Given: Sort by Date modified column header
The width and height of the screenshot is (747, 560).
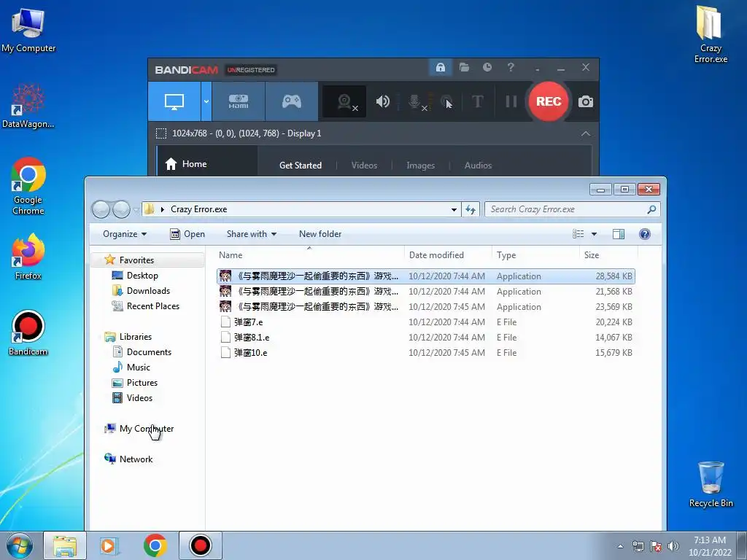Looking at the screenshot, I should pyautogui.click(x=449, y=254).
